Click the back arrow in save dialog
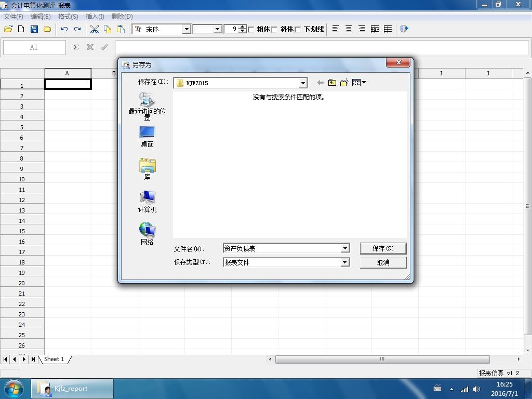 (x=320, y=83)
